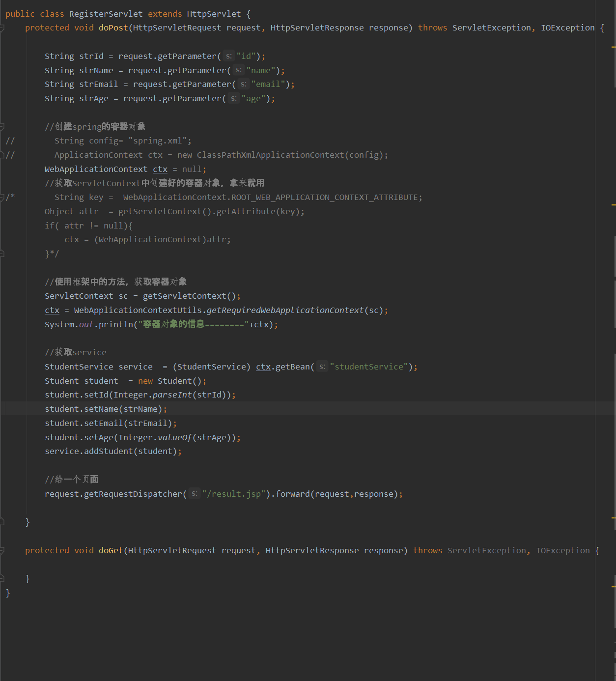Click the doGet method name
616x681 pixels.
[111, 551]
